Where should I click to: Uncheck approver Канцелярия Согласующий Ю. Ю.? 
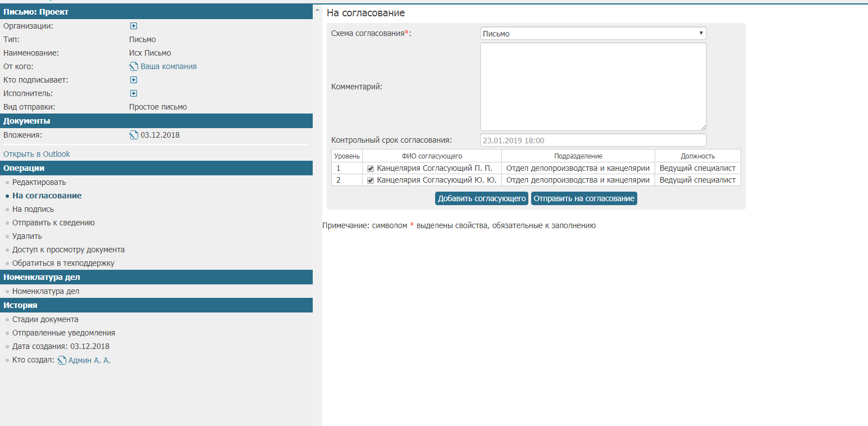[371, 180]
